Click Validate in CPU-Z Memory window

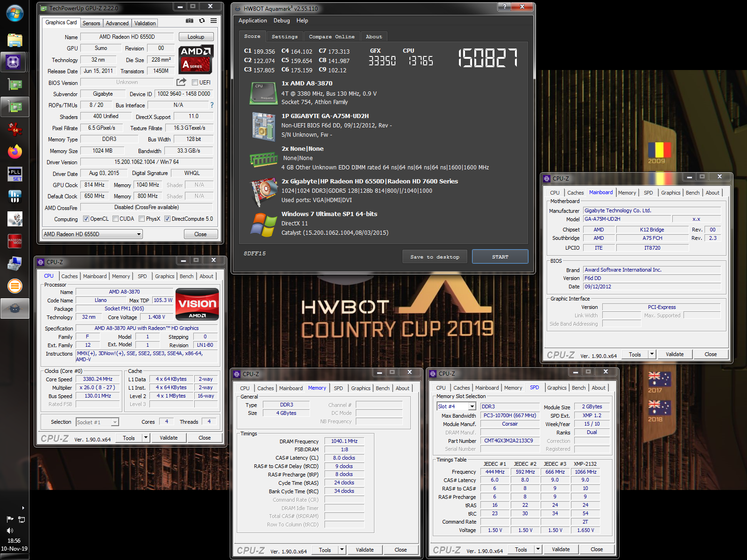(x=365, y=550)
